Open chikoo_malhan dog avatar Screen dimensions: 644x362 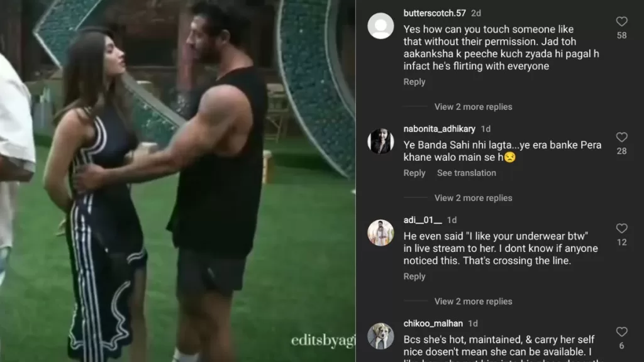pyautogui.click(x=380, y=336)
